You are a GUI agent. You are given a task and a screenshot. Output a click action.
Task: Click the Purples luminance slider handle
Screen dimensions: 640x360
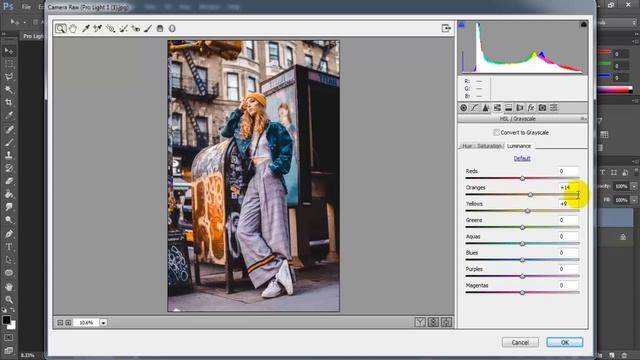click(522, 276)
